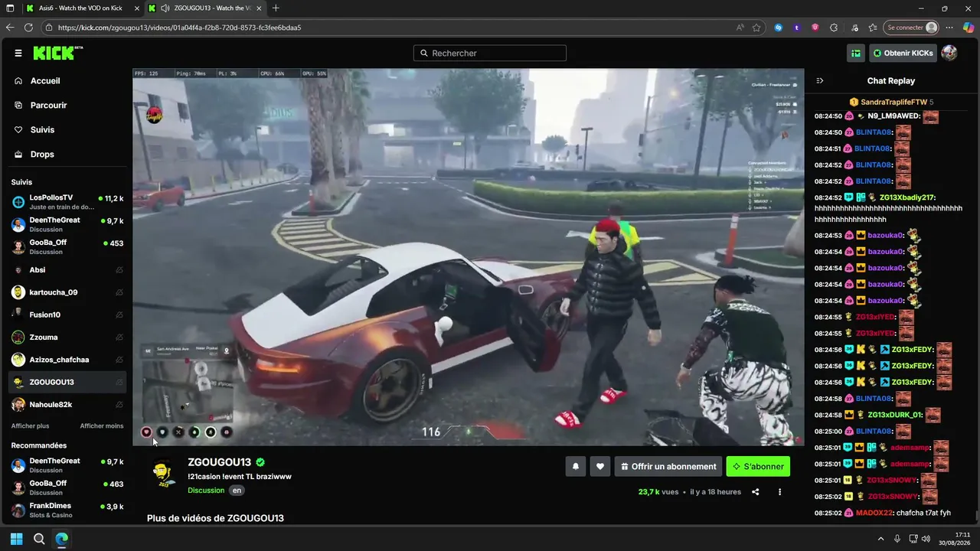Image resolution: width=980 pixels, height=551 pixels.
Task: Open DeenTheGreat under Recommandées
Action: tap(67, 465)
